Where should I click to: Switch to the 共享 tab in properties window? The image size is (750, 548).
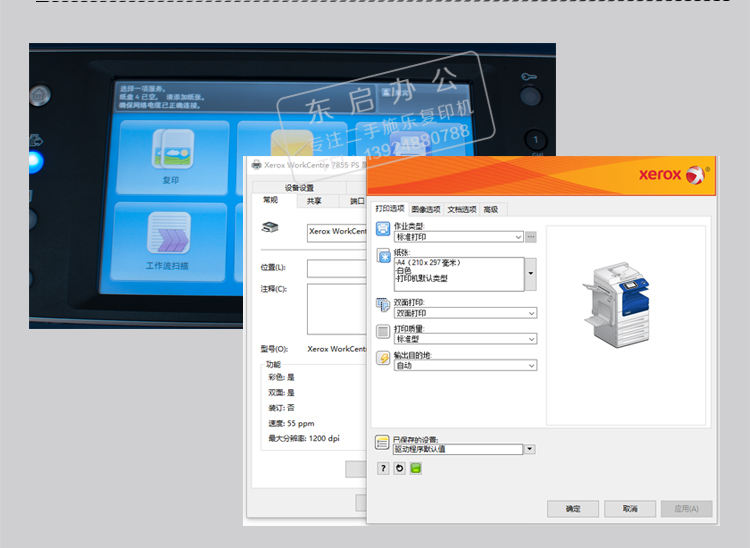click(x=314, y=201)
